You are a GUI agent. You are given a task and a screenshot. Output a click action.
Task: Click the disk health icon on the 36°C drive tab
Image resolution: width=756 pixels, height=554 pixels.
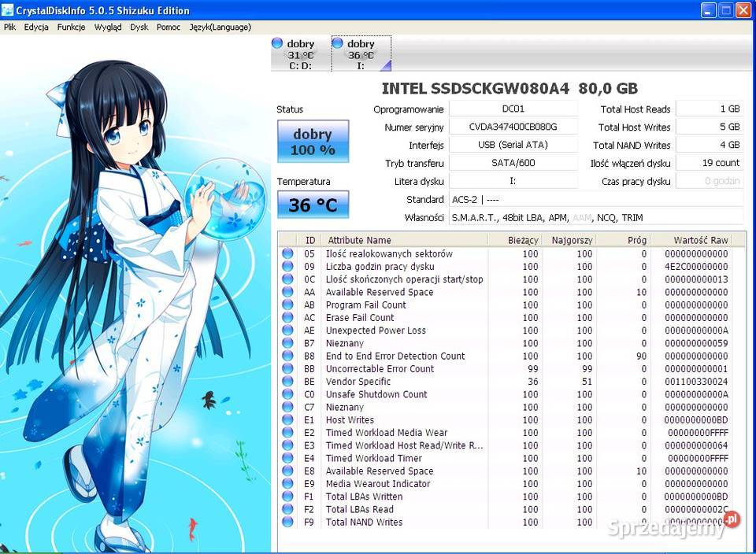coord(338,44)
